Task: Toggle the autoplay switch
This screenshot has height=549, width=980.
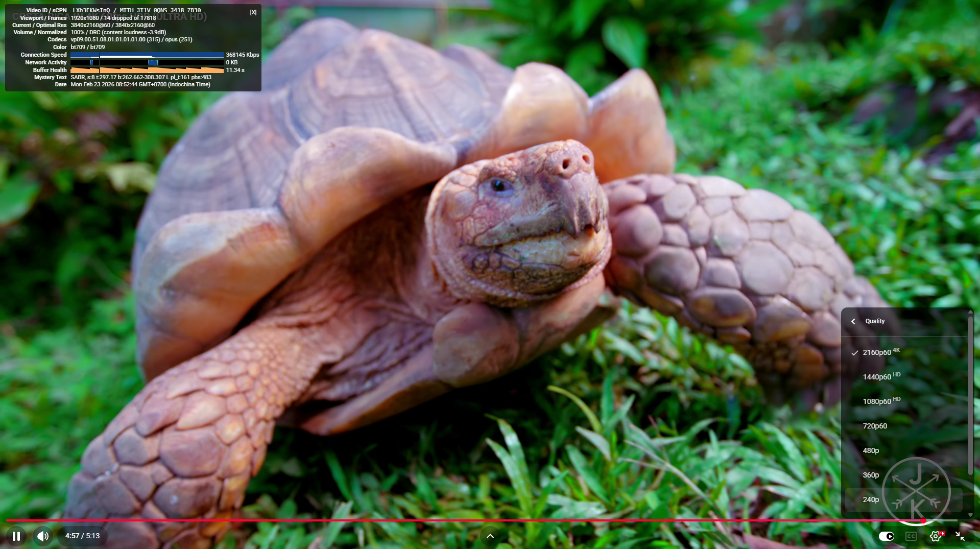Action: (887, 536)
